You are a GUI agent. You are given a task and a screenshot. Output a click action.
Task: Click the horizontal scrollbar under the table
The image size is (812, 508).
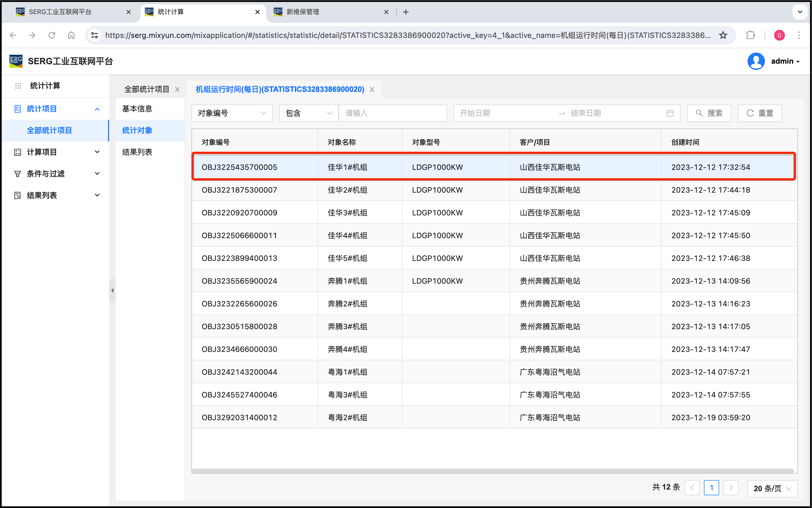(x=493, y=471)
